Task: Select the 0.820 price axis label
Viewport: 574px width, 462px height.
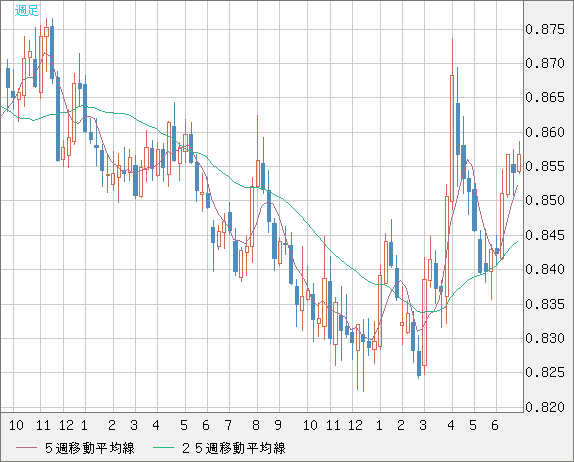Action: pyautogui.click(x=545, y=407)
